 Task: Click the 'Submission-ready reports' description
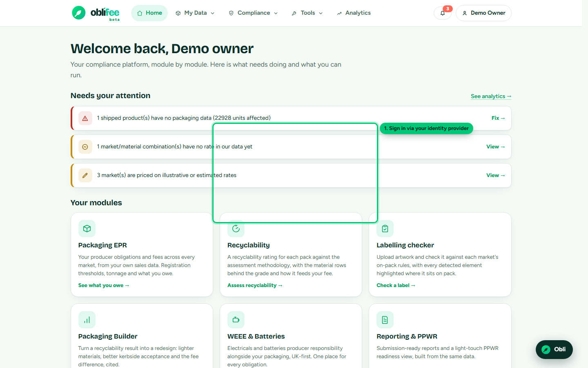(437, 352)
